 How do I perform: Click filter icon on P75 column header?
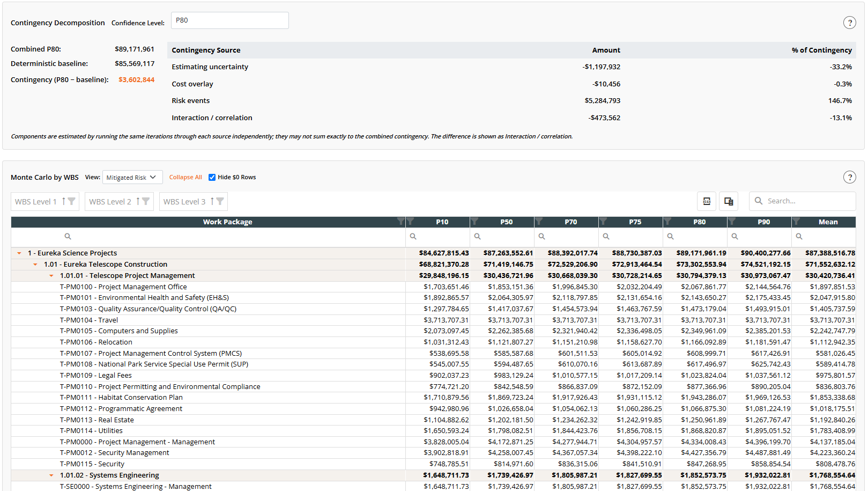(x=604, y=222)
